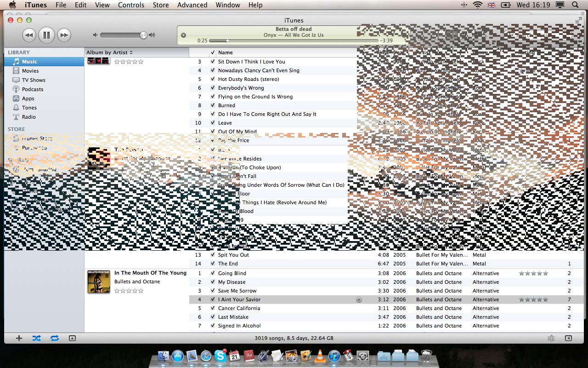Click the small play icon in the display

(183, 35)
